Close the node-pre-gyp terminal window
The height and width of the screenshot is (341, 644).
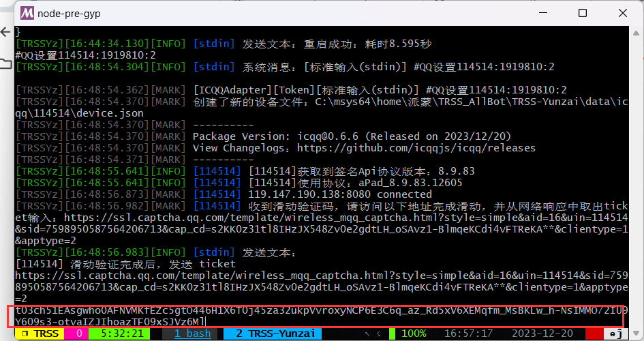pyautogui.click(x=622, y=13)
